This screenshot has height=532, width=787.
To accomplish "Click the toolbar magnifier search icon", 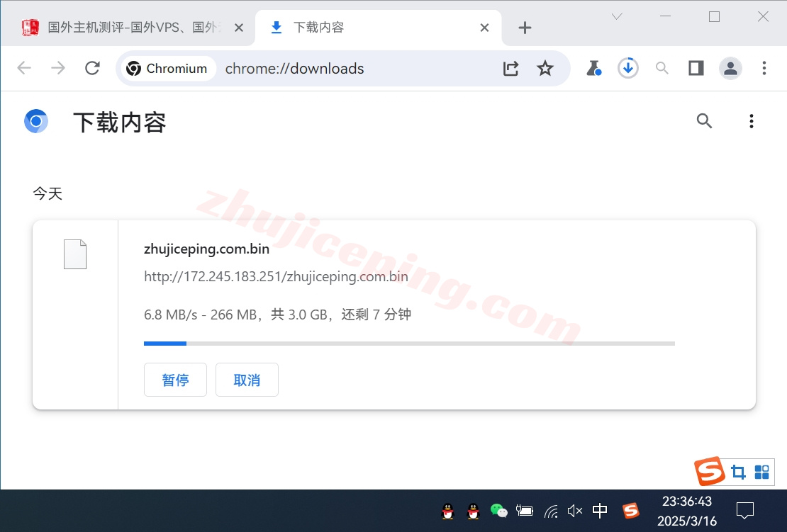I will point(662,68).
